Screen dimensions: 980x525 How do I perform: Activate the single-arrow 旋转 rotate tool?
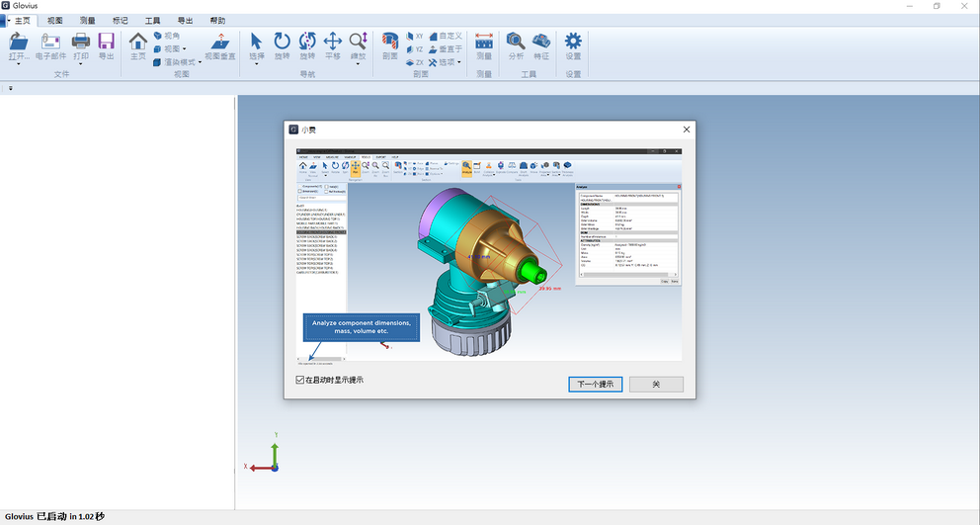pyautogui.click(x=282, y=42)
